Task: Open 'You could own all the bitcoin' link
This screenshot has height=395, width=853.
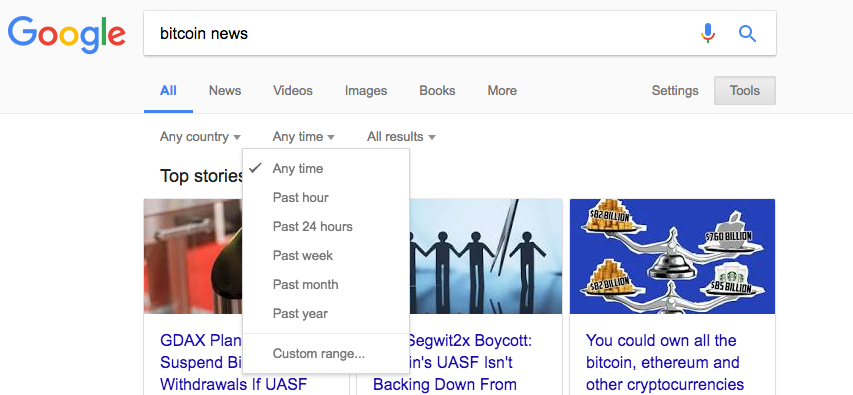Action: [665, 362]
